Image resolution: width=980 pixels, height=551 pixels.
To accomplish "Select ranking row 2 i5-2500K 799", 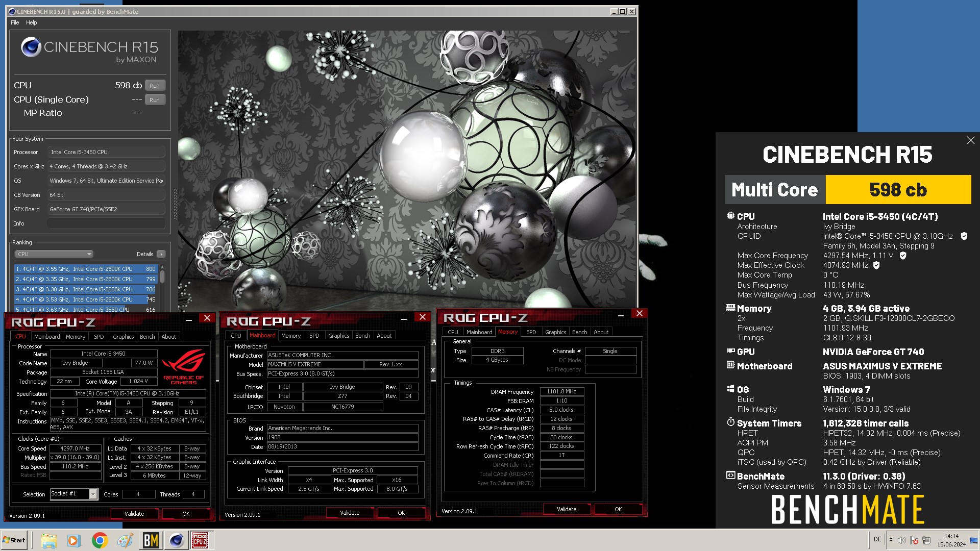I will (85, 279).
